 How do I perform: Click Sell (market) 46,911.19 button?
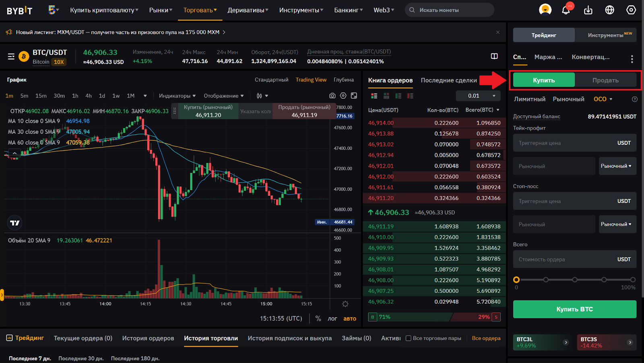point(304,111)
